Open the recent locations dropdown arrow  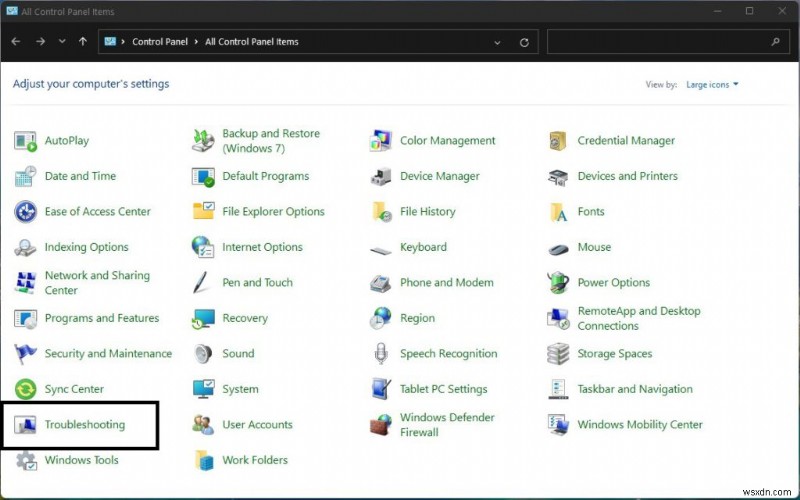62,41
